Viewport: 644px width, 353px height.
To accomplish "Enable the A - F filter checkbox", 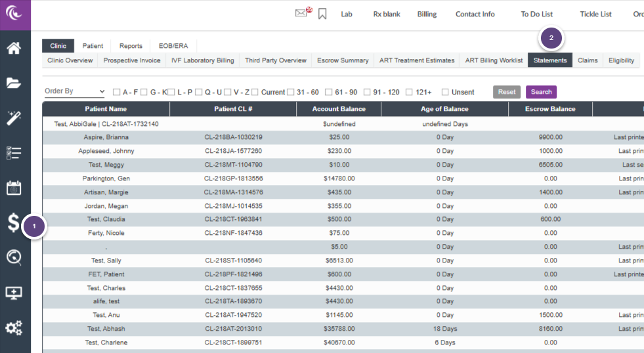I will (117, 93).
